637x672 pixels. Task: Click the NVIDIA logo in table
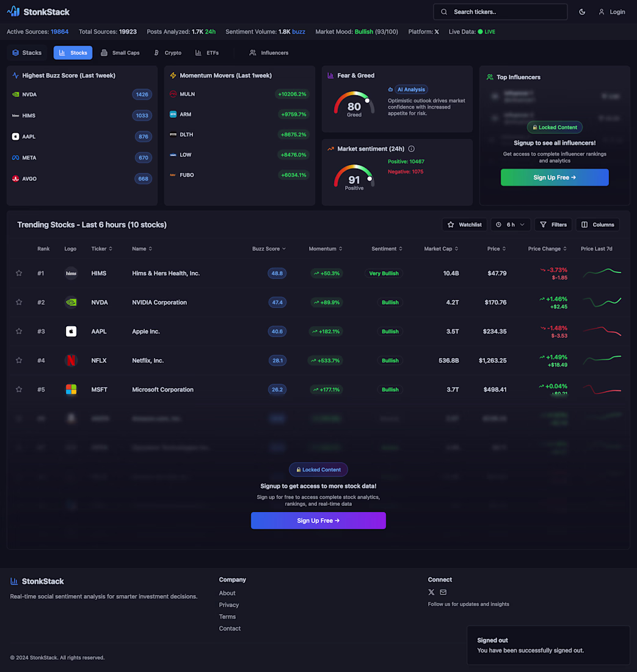pyautogui.click(x=71, y=302)
